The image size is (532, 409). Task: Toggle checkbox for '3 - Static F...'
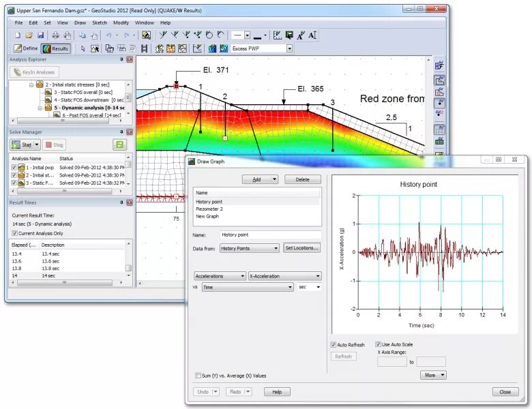tap(14, 183)
